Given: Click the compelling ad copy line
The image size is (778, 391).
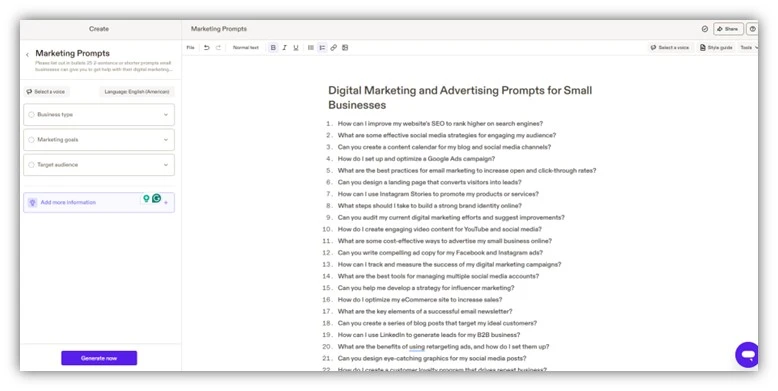Looking at the screenshot, I should (x=440, y=253).
